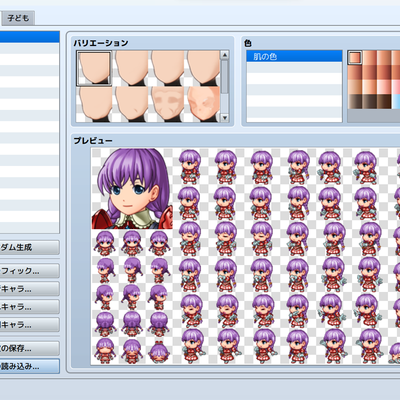Select the outlined first face variation thumbnail
The width and height of the screenshot is (400, 400).
click(x=94, y=69)
